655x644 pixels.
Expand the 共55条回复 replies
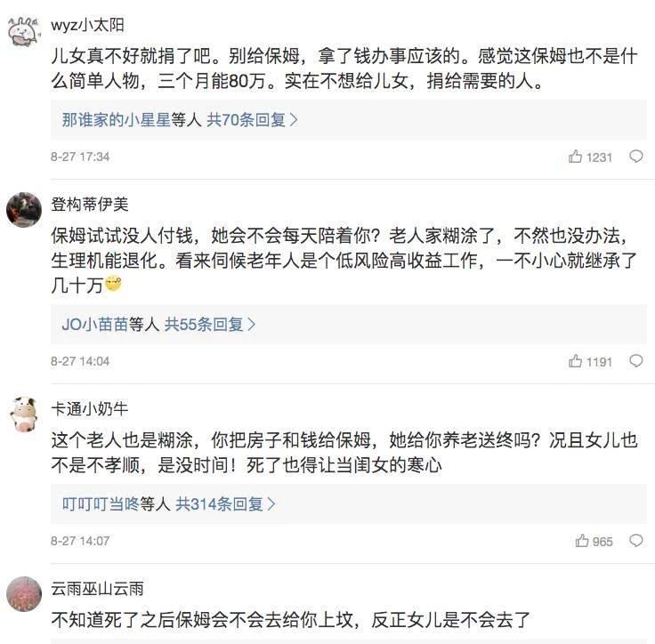[x=209, y=324]
